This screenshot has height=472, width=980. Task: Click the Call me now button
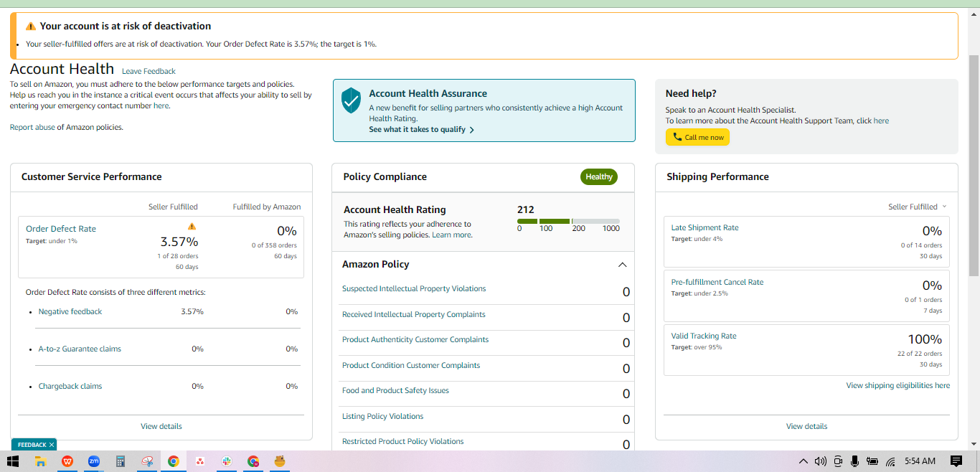[697, 137]
